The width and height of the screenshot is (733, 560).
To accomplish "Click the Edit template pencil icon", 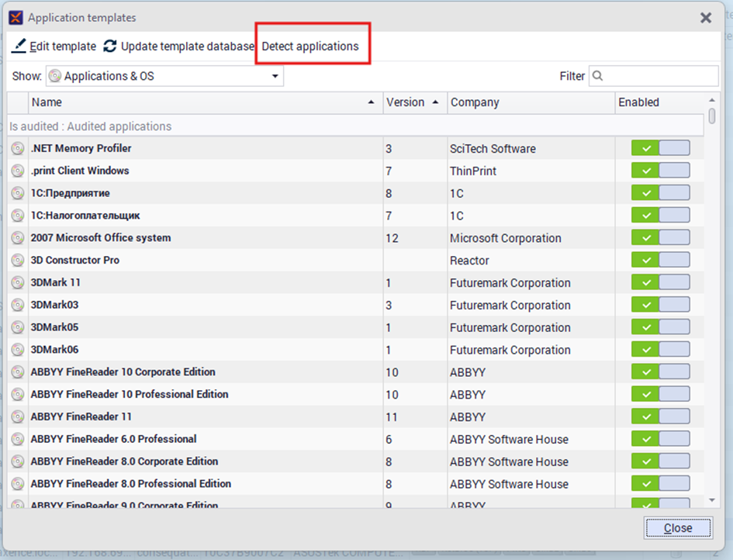I will coord(19,46).
